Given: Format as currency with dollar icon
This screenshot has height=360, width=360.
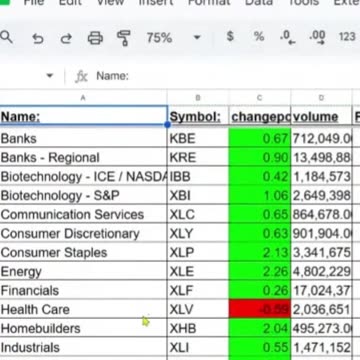Looking at the screenshot, I should pyautogui.click(x=230, y=36).
